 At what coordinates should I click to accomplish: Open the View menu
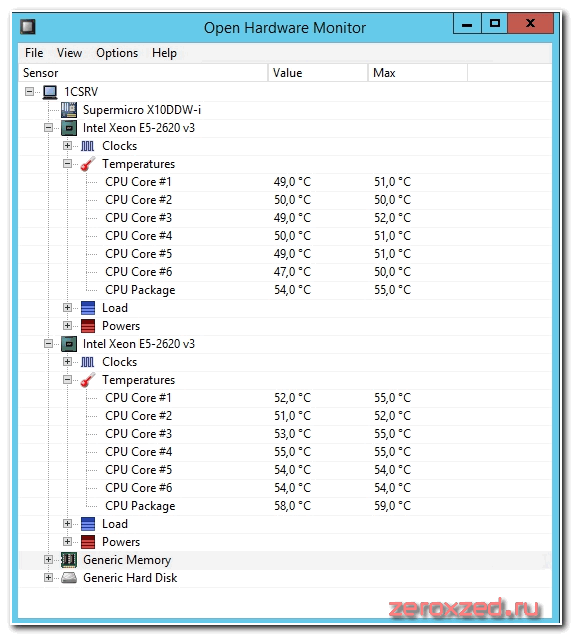pyautogui.click(x=69, y=53)
